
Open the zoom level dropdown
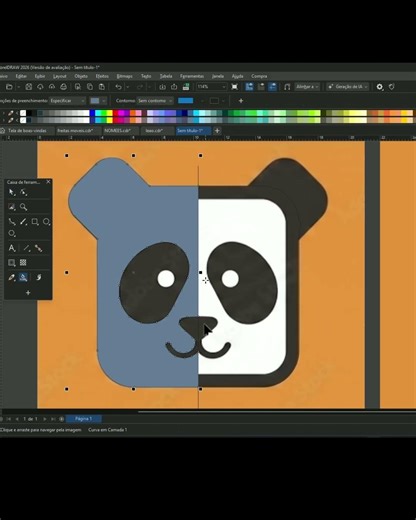(224, 87)
